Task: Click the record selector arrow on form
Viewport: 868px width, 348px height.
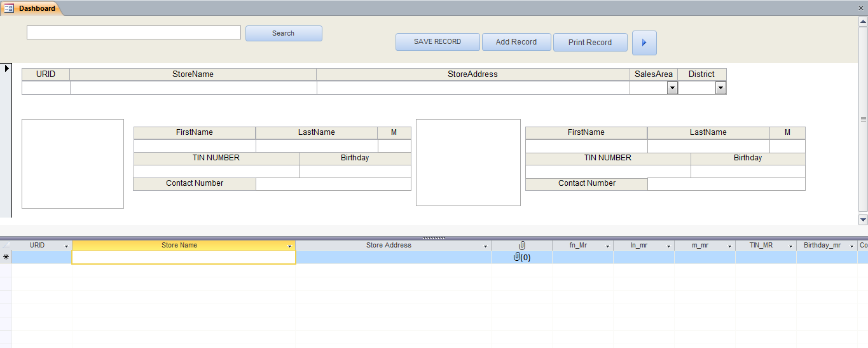Action: [x=6, y=68]
